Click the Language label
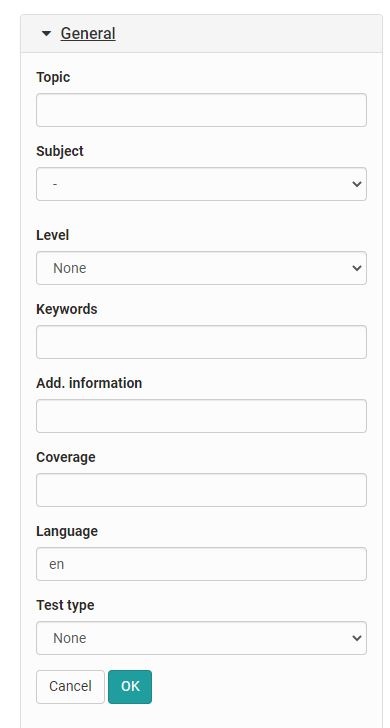This screenshot has width=390, height=728. tap(67, 531)
